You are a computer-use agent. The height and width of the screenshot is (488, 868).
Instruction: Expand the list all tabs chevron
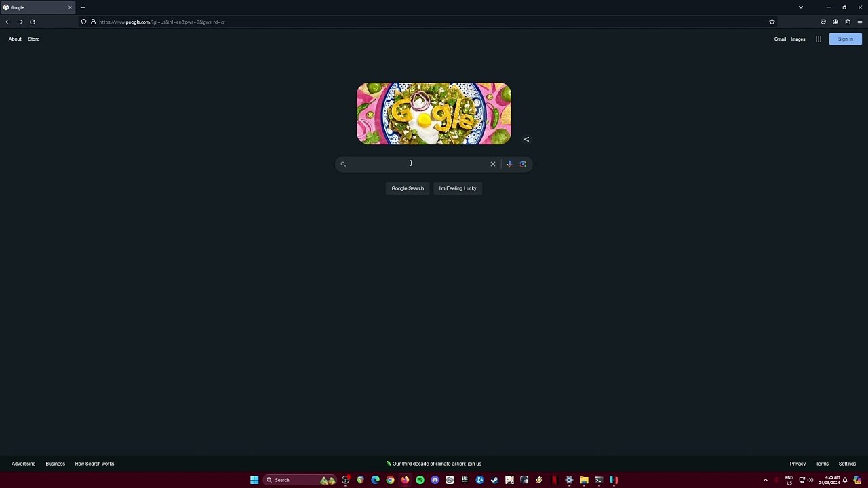pyautogui.click(x=801, y=7)
